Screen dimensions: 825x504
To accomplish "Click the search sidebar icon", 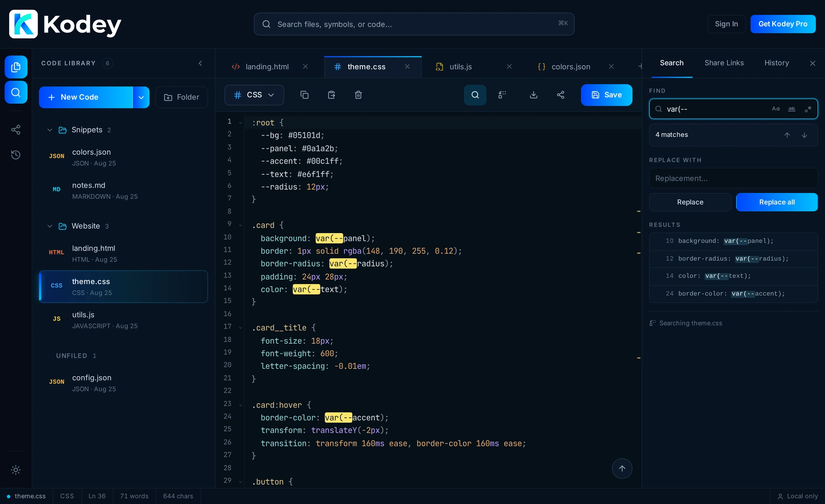I will pyautogui.click(x=16, y=92).
